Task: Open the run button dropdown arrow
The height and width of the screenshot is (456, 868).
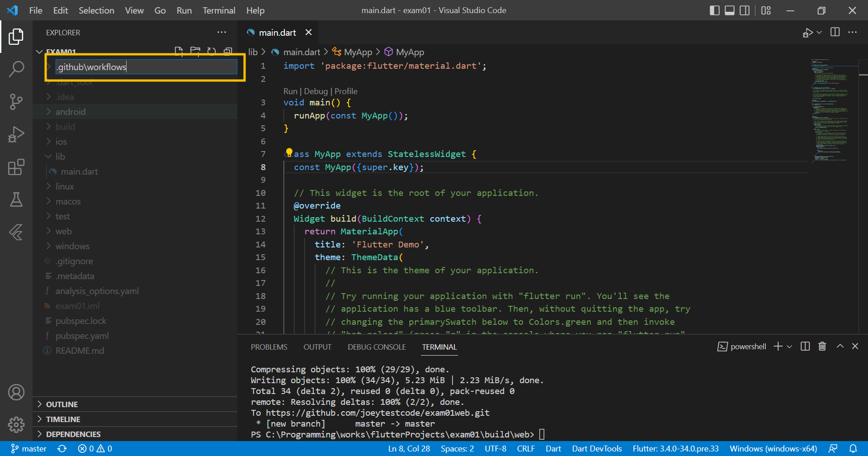Action: pyautogui.click(x=819, y=32)
